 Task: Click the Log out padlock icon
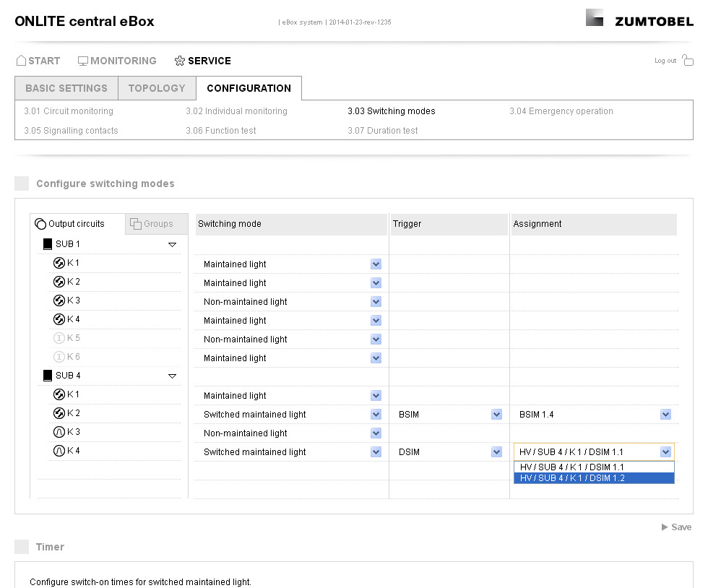pos(688,60)
